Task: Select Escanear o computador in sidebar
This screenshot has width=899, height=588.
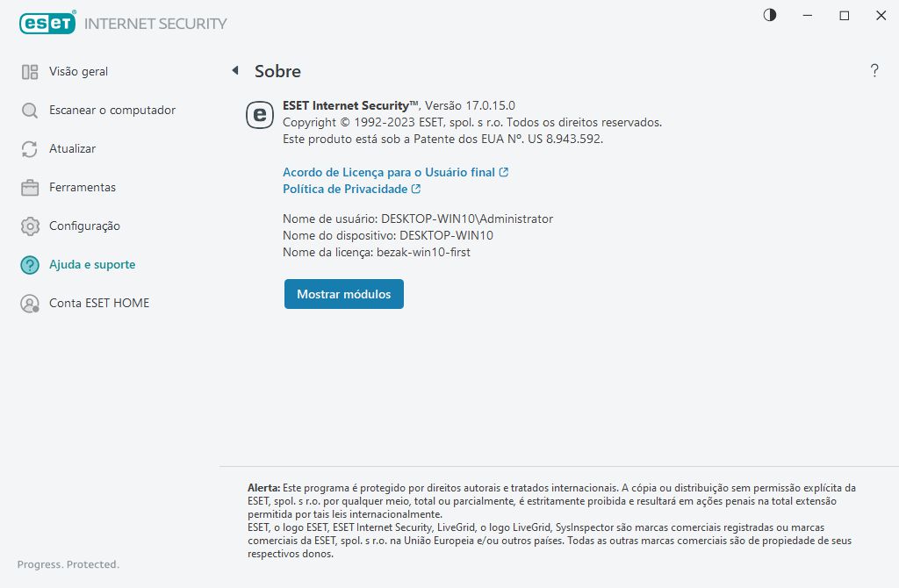Action: [112, 111]
